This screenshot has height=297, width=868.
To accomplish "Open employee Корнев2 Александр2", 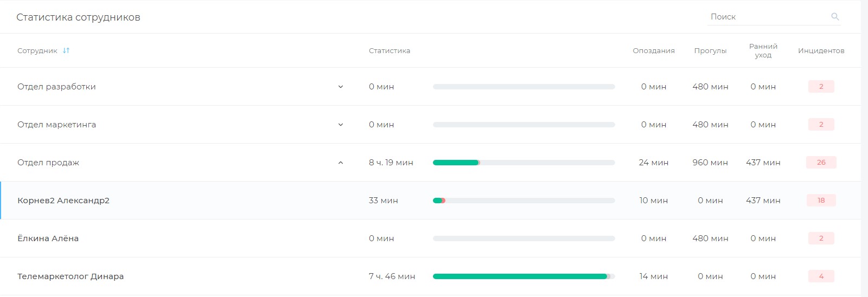I will [63, 201].
